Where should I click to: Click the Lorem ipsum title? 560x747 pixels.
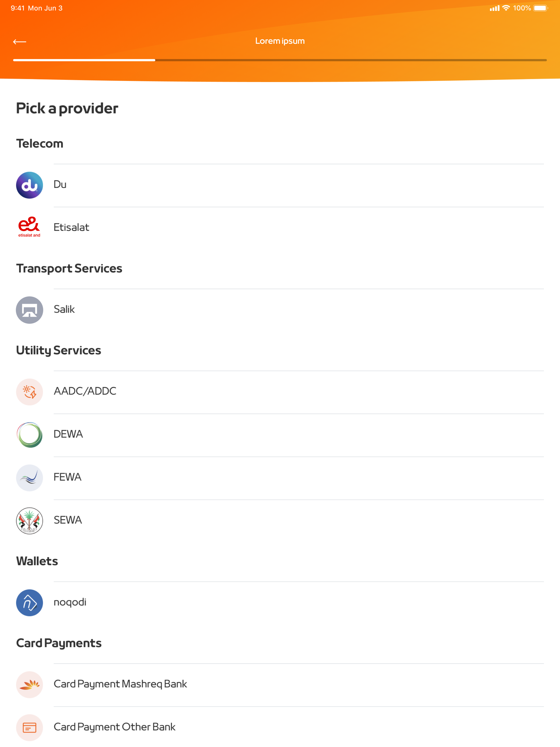(280, 41)
